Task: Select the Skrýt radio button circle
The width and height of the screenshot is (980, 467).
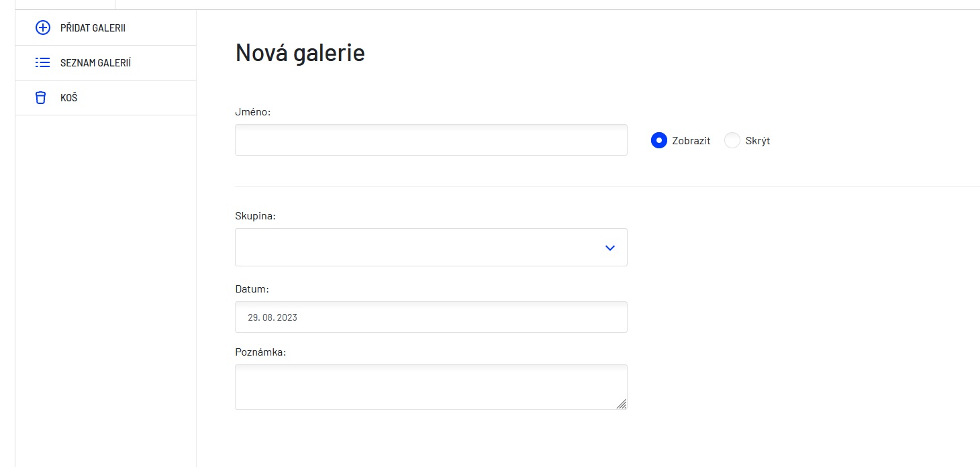Action: pos(732,140)
